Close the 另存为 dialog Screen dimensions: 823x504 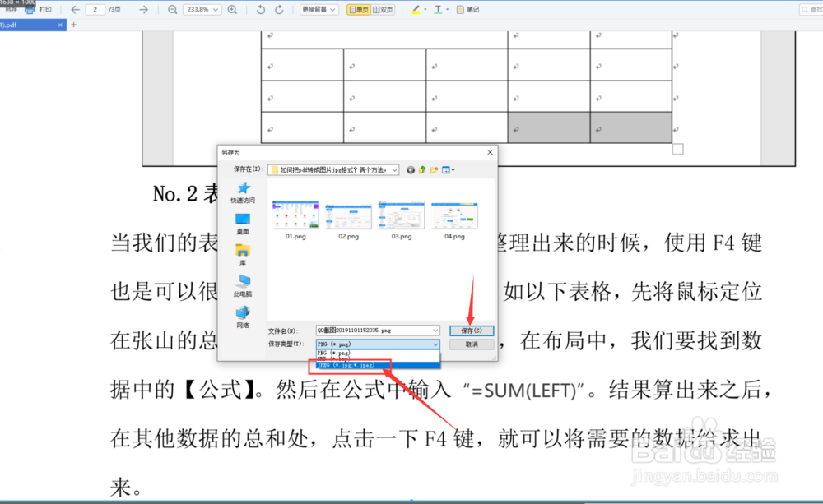pos(491,152)
